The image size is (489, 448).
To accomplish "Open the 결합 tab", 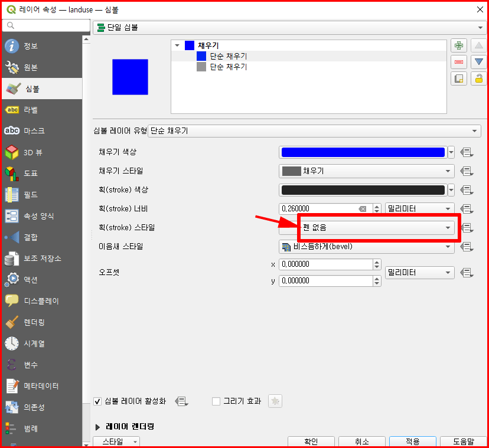I will [x=42, y=237].
